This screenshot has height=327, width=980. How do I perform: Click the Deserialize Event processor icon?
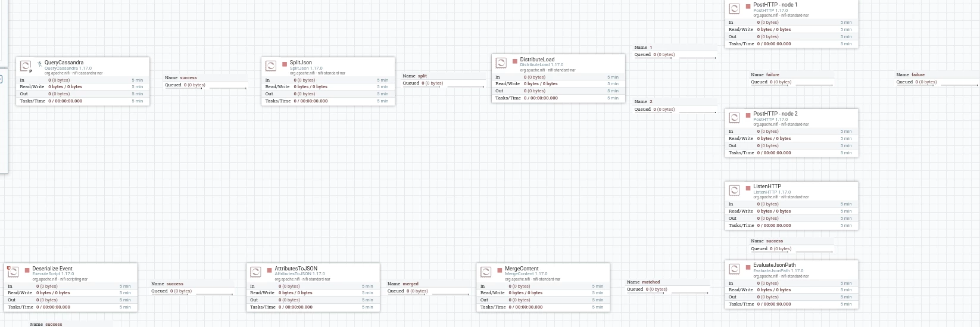pyautogui.click(x=13, y=272)
